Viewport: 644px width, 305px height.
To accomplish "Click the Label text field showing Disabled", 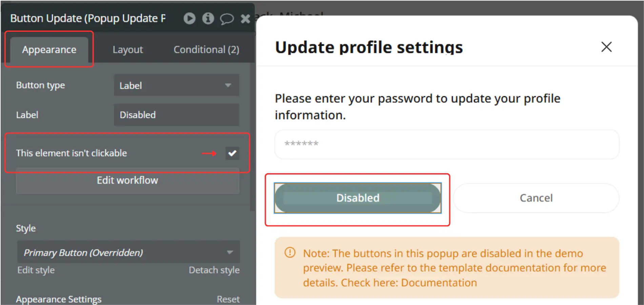I will pyautogui.click(x=176, y=115).
